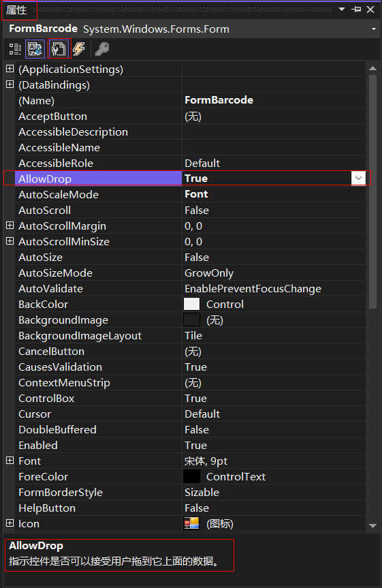This screenshot has width=382, height=588.
Task: Select the Alphabetical sort toolbar button
Action: (x=35, y=49)
